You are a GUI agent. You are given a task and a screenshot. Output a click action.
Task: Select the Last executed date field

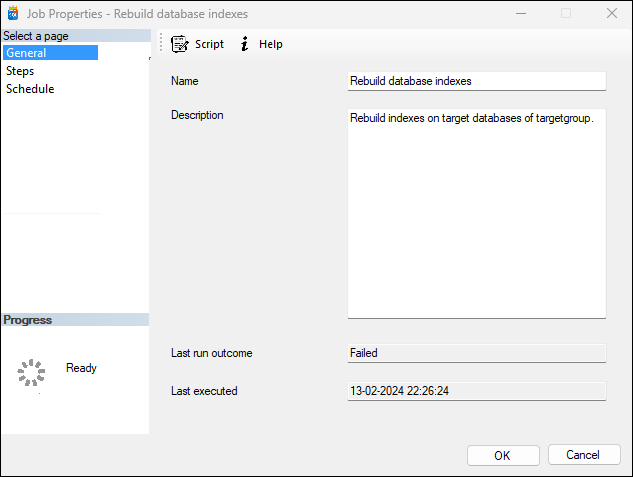pyautogui.click(x=476, y=391)
